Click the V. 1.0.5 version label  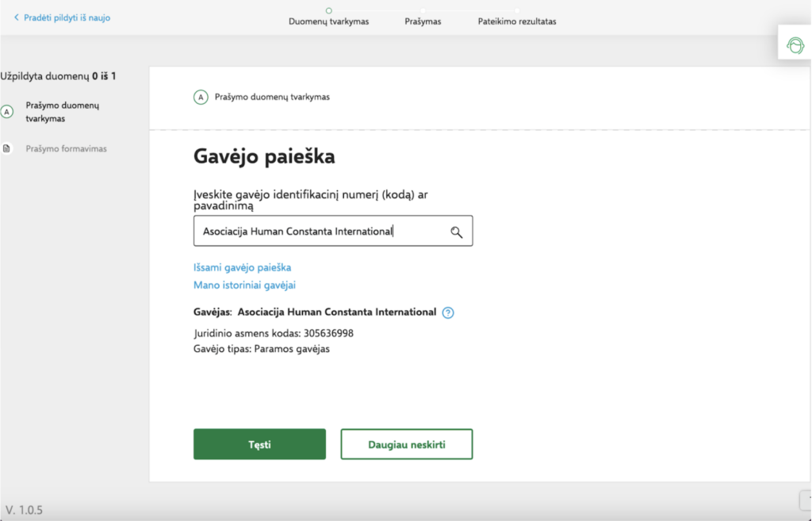point(24,510)
